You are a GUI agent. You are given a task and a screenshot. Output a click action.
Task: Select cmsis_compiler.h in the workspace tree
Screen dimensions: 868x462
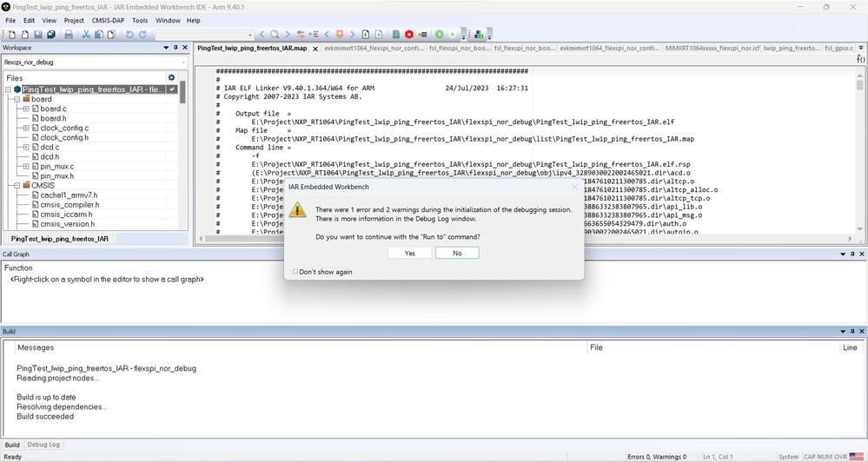coord(70,205)
